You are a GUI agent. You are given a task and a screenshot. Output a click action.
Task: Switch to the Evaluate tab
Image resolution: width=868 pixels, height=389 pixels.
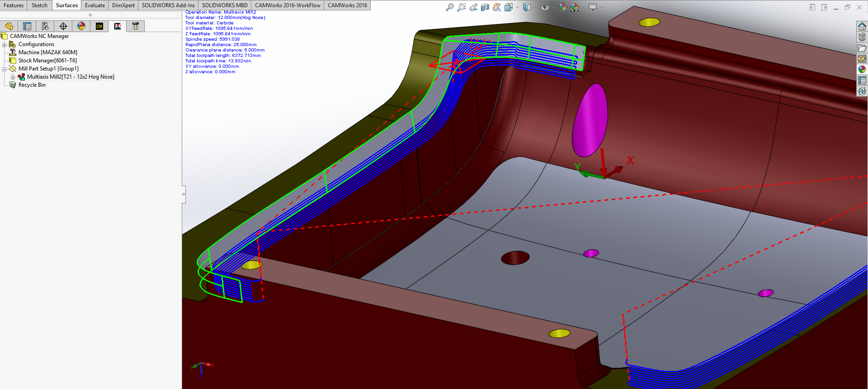coord(94,5)
